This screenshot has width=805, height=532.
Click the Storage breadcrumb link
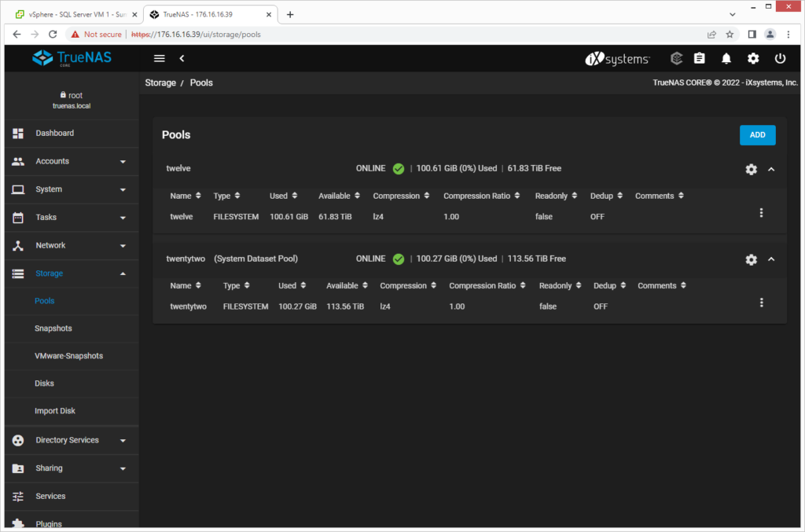click(x=160, y=83)
